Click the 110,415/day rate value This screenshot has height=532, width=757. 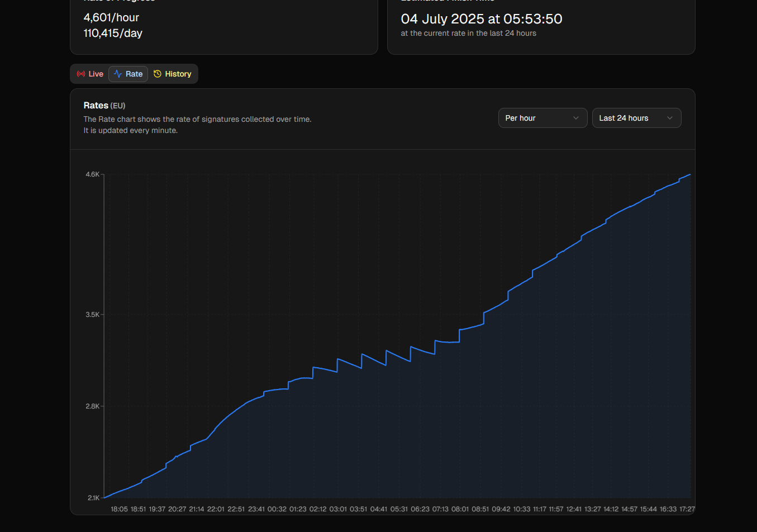(113, 33)
